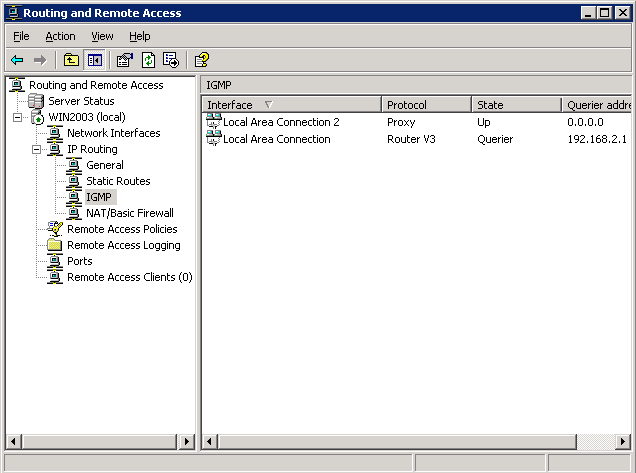Screen dimensions: 636x473
Task: Select the Local Area Connection 2 row
Action: (281, 122)
